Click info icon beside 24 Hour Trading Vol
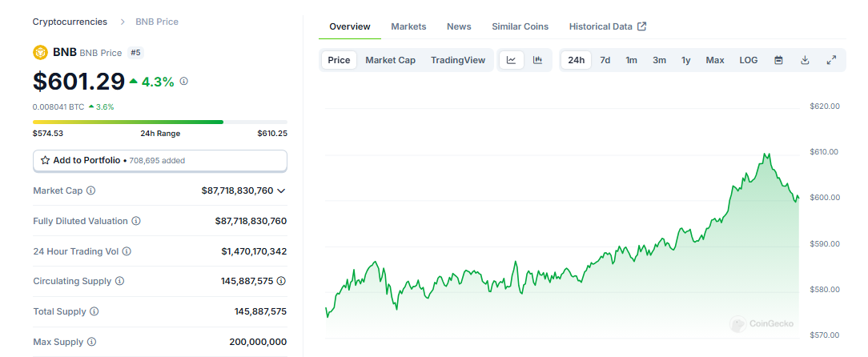Screen dimensions: 868x357 point(127,251)
